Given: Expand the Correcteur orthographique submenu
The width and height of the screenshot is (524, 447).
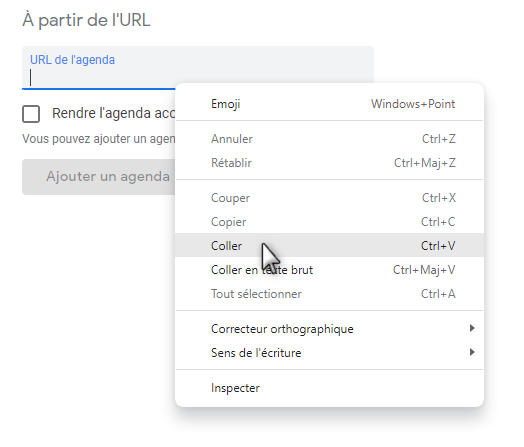Looking at the screenshot, I should (x=330, y=329).
